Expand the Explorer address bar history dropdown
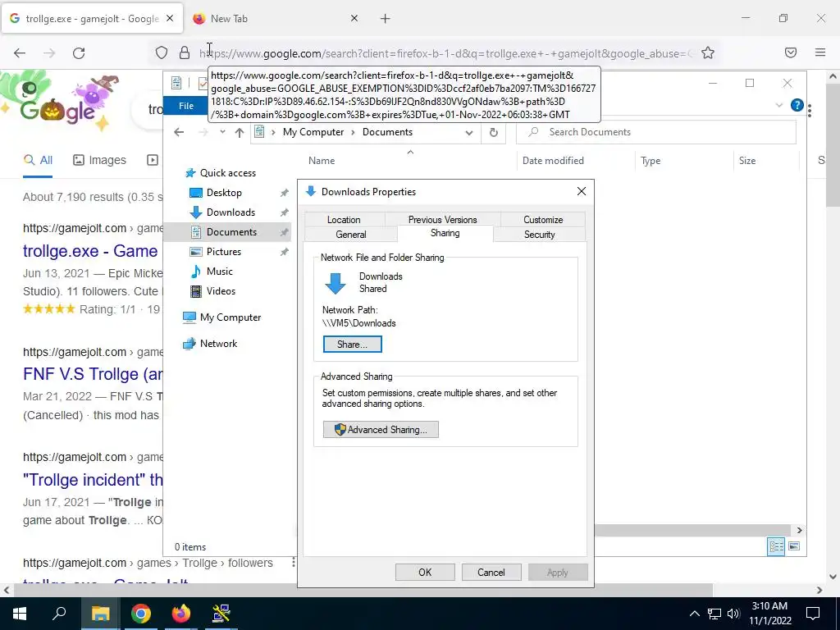The width and height of the screenshot is (840, 630). (x=469, y=132)
